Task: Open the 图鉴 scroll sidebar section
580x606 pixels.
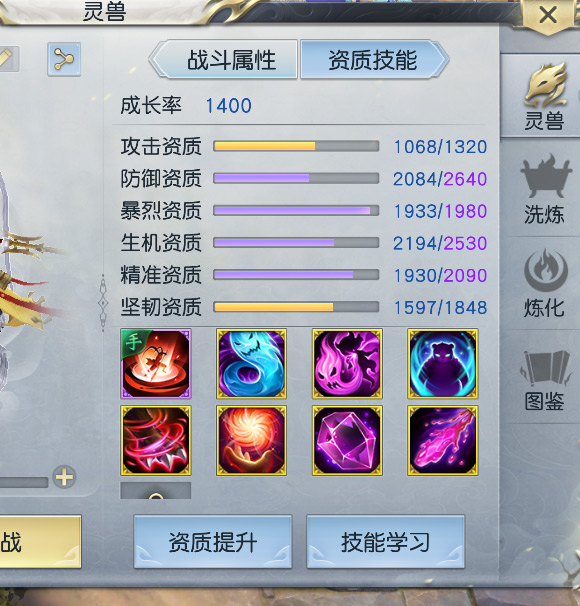Action: click(544, 379)
